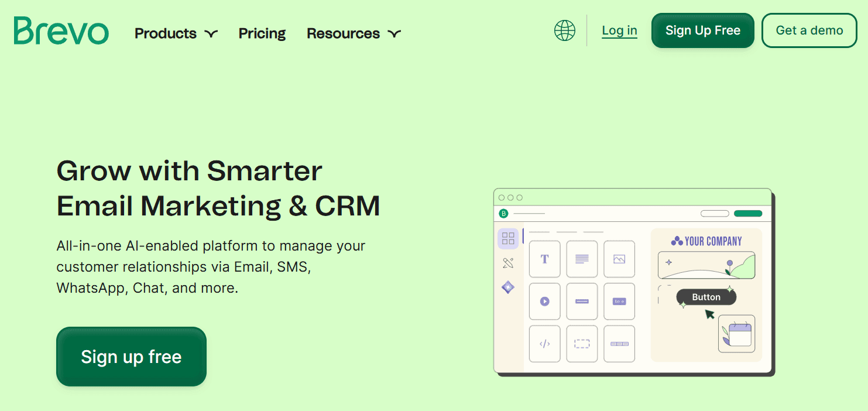Screen dimensions: 868x411
Task: Click the large hero Sign up free button
Action: pos(131,357)
